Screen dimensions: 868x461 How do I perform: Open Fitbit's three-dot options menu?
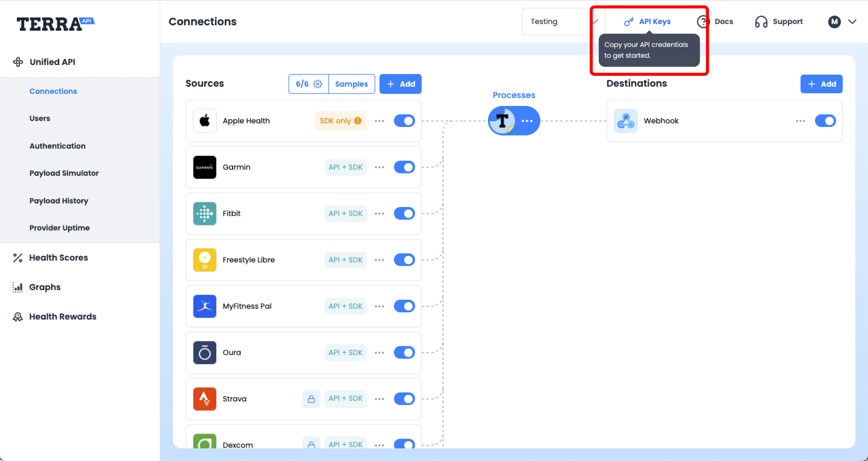379,213
